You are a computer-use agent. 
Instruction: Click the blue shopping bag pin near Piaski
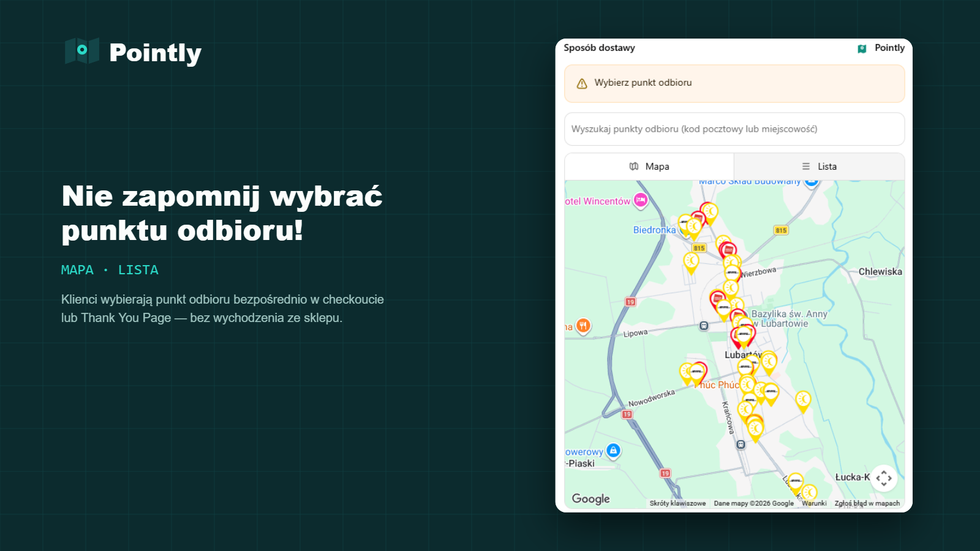pyautogui.click(x=613, y=451)
